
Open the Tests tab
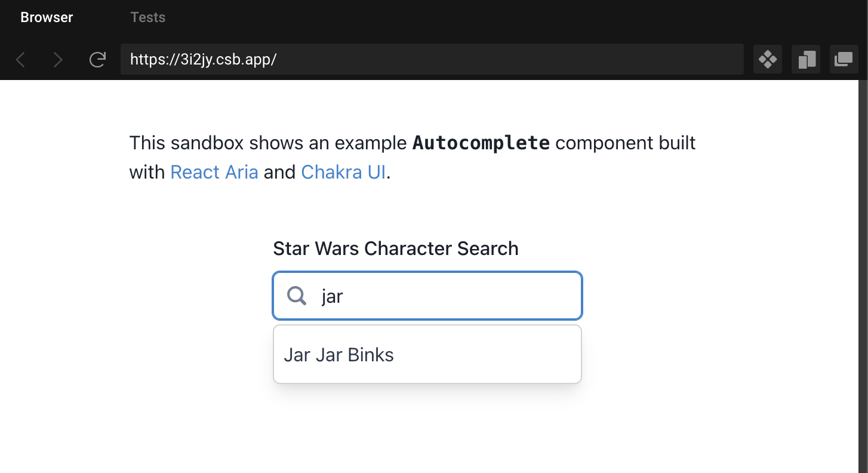(x=147, y=17)
